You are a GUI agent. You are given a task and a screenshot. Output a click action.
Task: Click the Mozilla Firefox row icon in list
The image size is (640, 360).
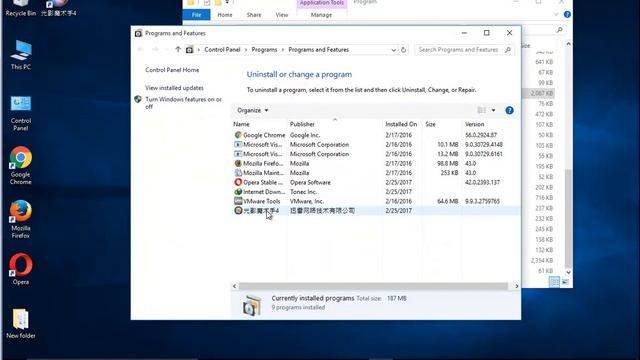tap(238, 163)
